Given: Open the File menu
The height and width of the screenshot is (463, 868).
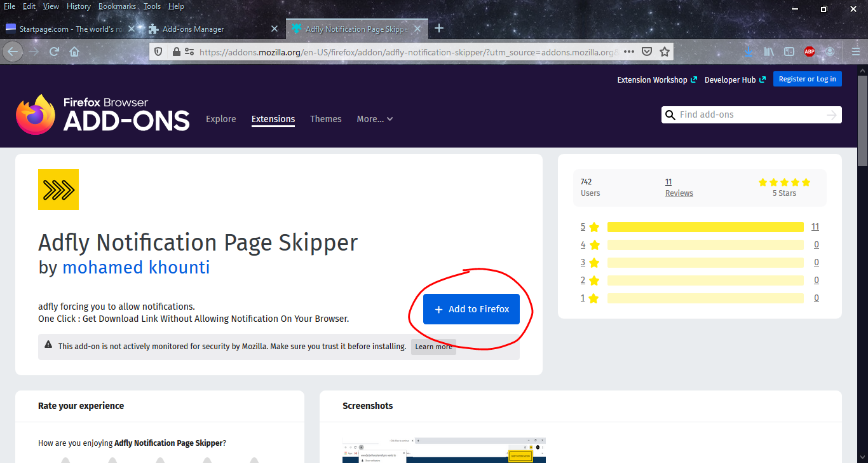Looking at the screenshot, I should (10, 6).
